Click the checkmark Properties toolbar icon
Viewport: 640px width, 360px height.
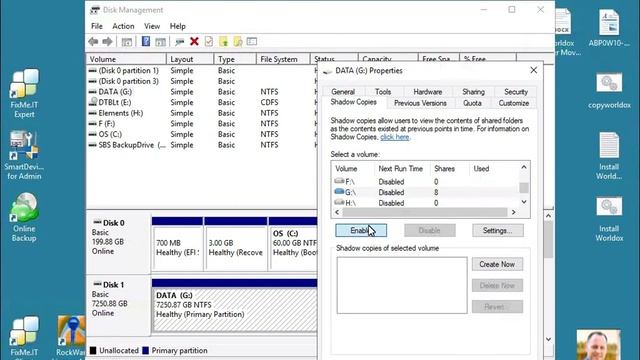point(209,41)
